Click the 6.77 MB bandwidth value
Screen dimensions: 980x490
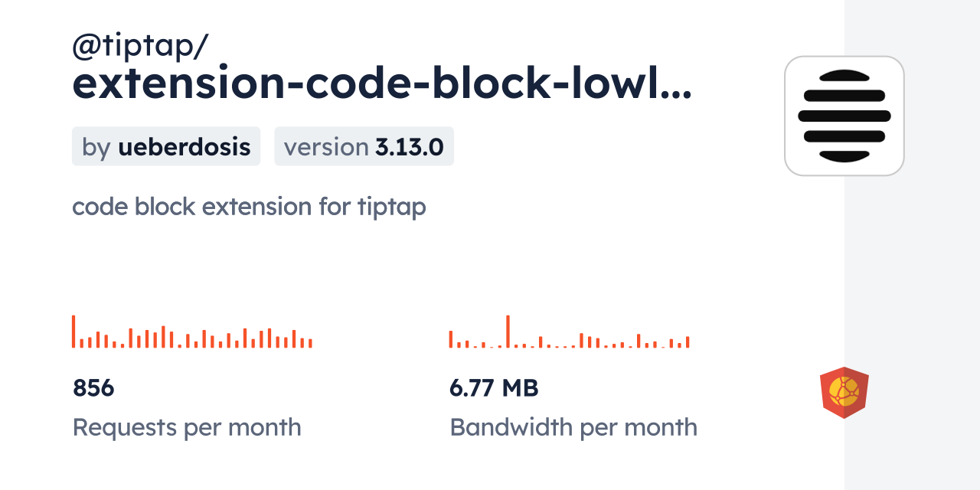tap(494, 388)
